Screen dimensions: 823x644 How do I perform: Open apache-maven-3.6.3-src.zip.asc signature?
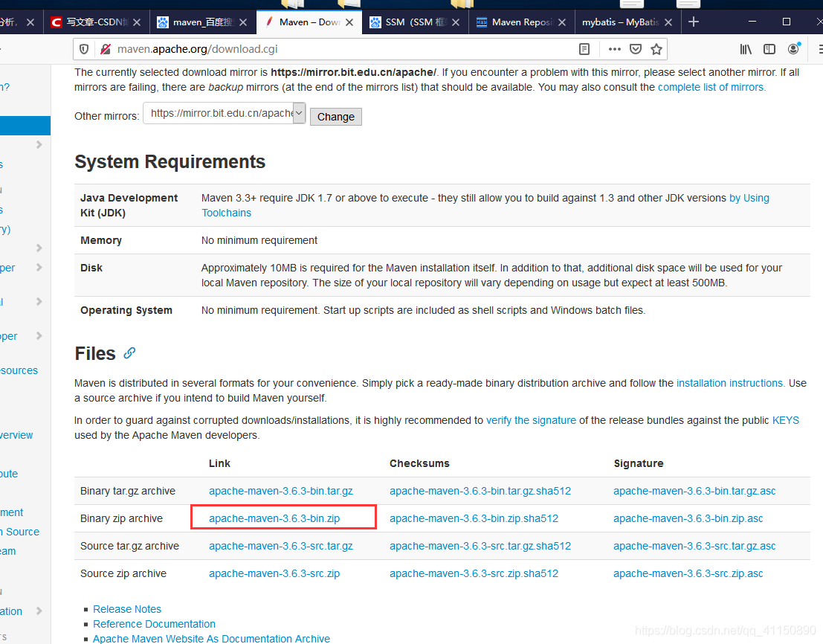(x=688, y=573)
